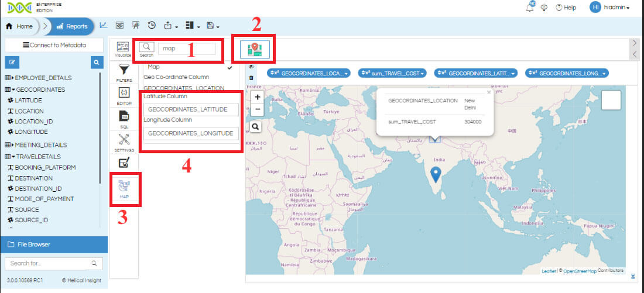Click the eye preview icon in the top toolbar
Screen dimensions: 644x293
pyautogui.click(x=119, y=26)
